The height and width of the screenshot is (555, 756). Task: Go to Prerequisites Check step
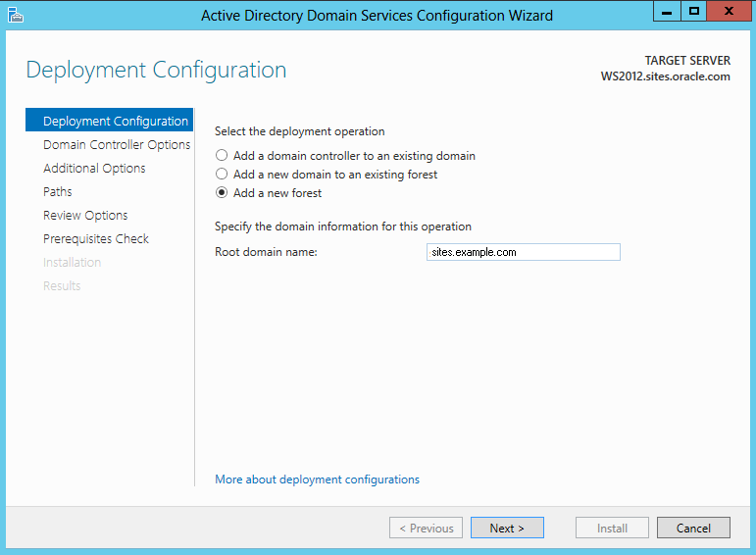(x=96, y=238)
